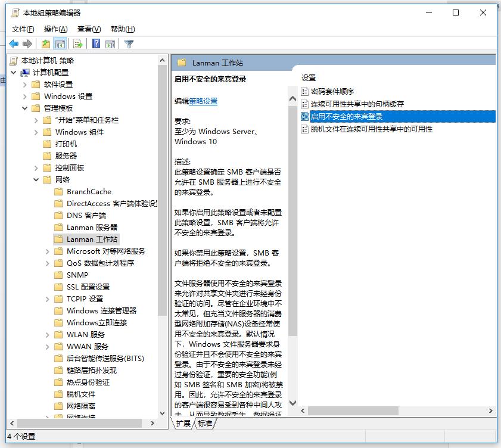The image size is (501, 448).
Task: Open the 查看 menu
Action: click(87, 28)
